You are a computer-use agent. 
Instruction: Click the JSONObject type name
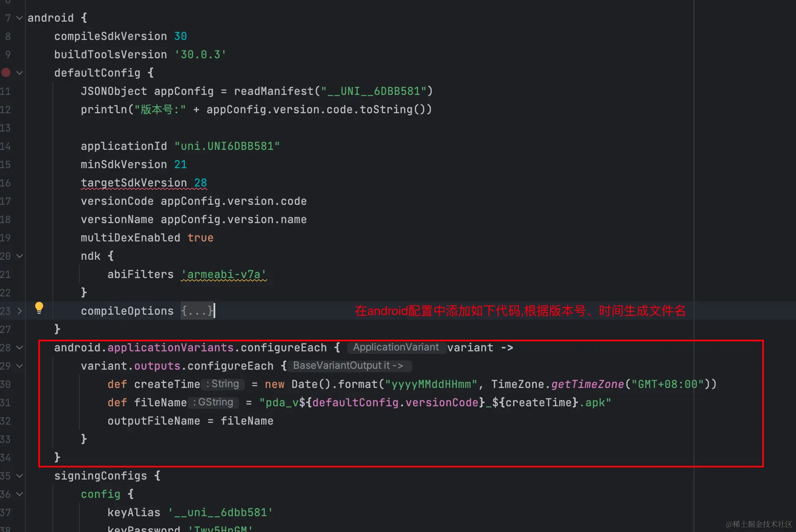pos(114,91)
